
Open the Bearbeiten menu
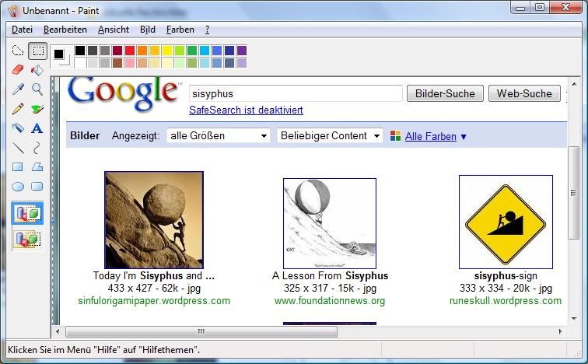click(65, 30)
